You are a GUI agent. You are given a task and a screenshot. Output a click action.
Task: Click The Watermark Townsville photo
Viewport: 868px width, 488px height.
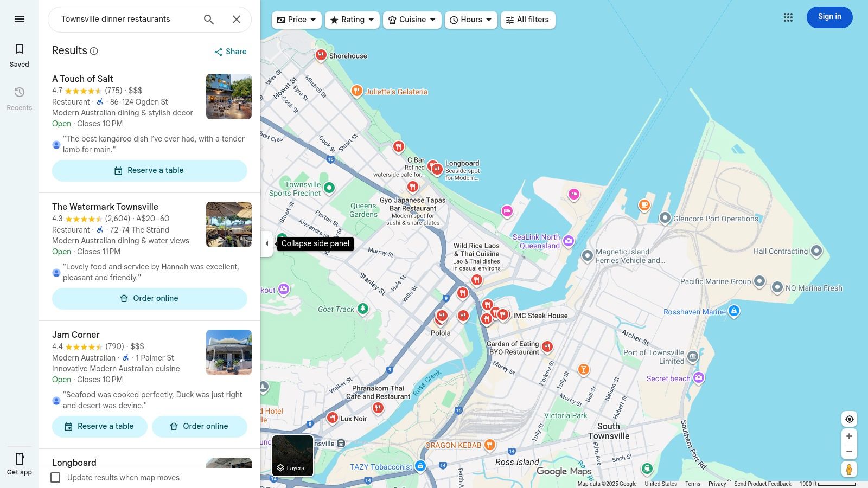[228, 224]
